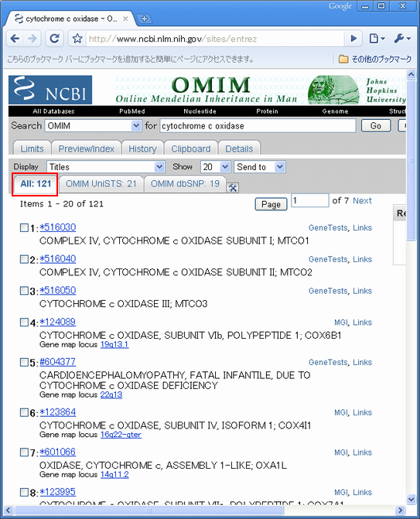Check the box for item 2 *516040
The image size is (420, 519).
[24, 259]
